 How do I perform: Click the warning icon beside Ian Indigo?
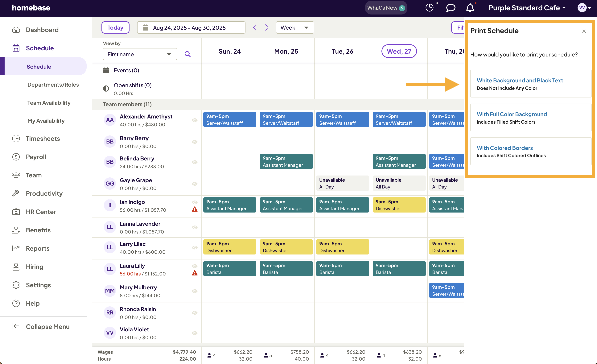click(x=195, y=209)
